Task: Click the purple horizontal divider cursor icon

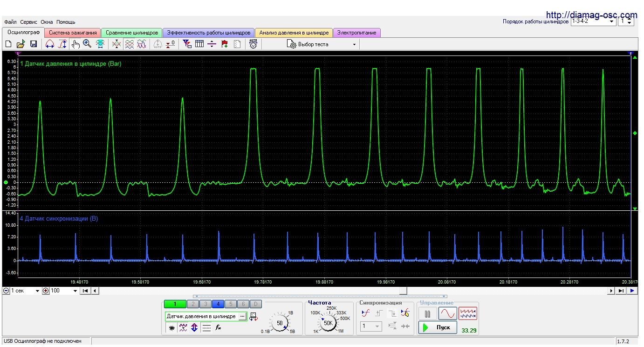Action: (x=212, y=44)
